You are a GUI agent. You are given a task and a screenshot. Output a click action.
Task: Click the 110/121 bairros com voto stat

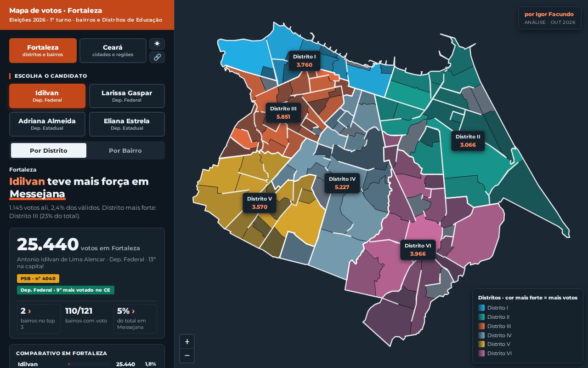[87, 318]
